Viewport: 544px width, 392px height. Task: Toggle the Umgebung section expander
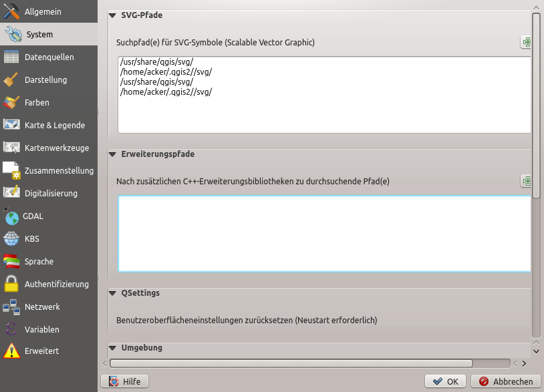pos(113,348)
